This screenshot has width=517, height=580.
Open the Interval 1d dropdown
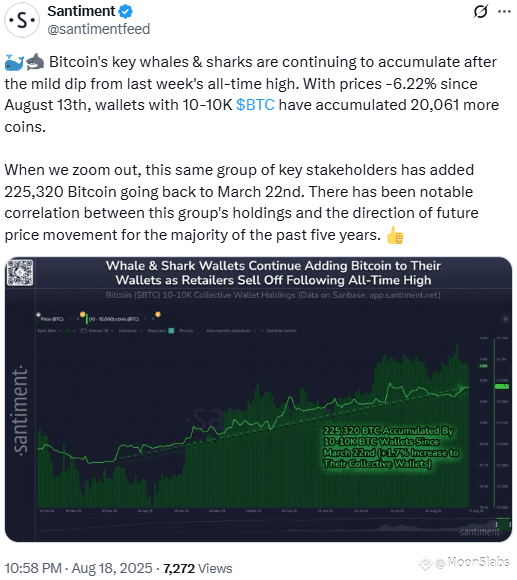[x=98, y=331]
